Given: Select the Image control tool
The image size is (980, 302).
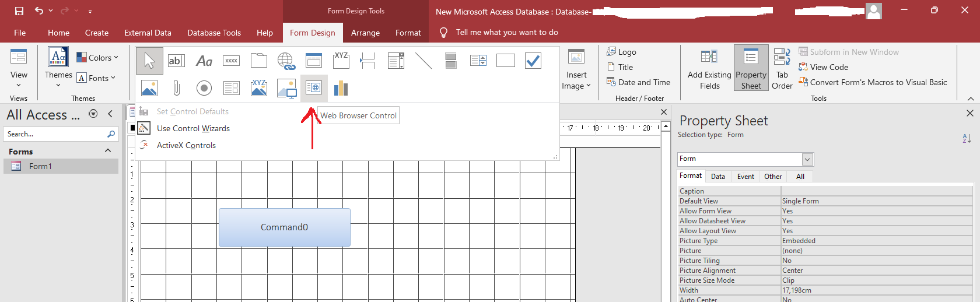Looking at the screenshot, I should tap(286, 88).
